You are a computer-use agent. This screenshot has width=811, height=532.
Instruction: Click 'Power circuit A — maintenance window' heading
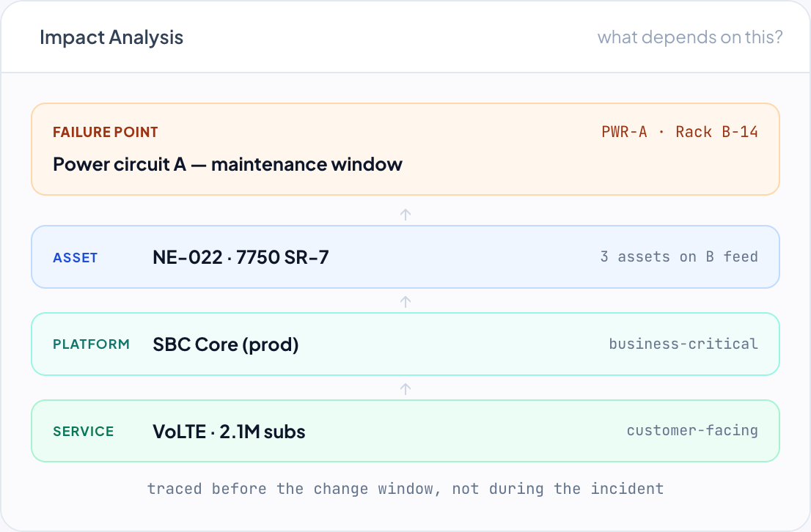tap(227, 164)
